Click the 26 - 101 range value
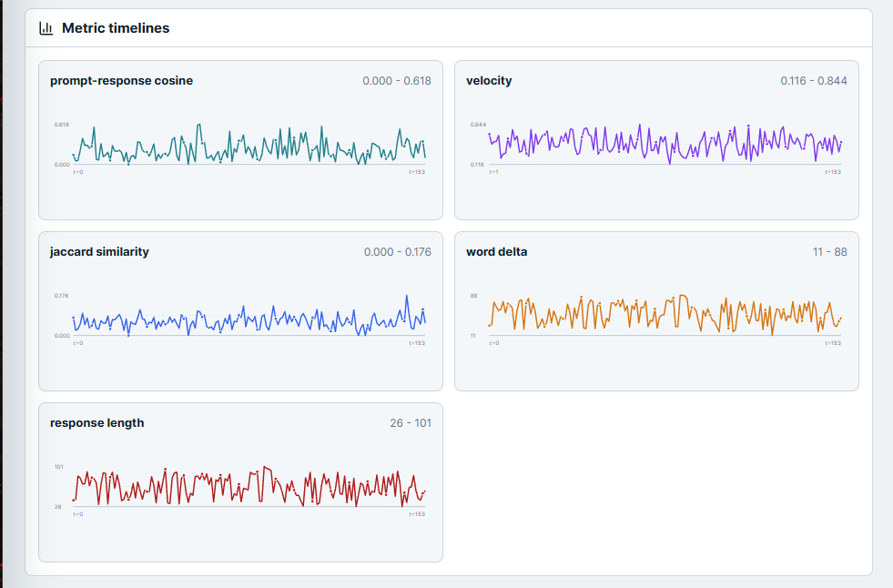Image resolution: width=893 pixels, height=588 pixels. [411, 423]
